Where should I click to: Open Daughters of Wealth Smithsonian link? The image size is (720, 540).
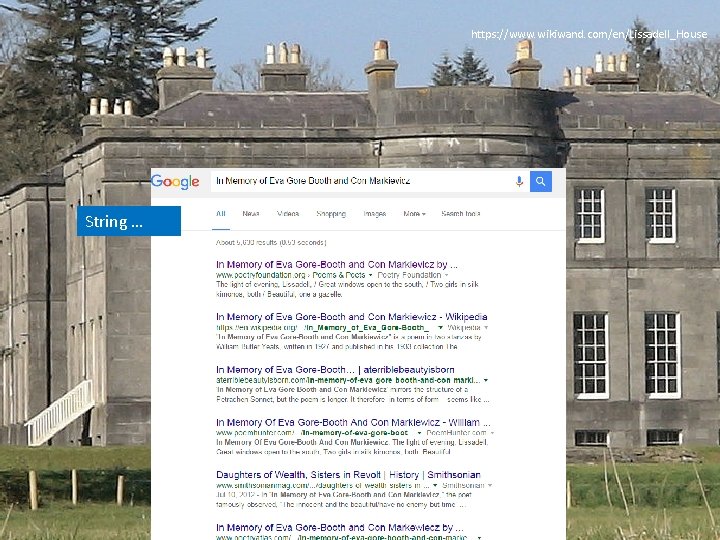click(349, 475)
